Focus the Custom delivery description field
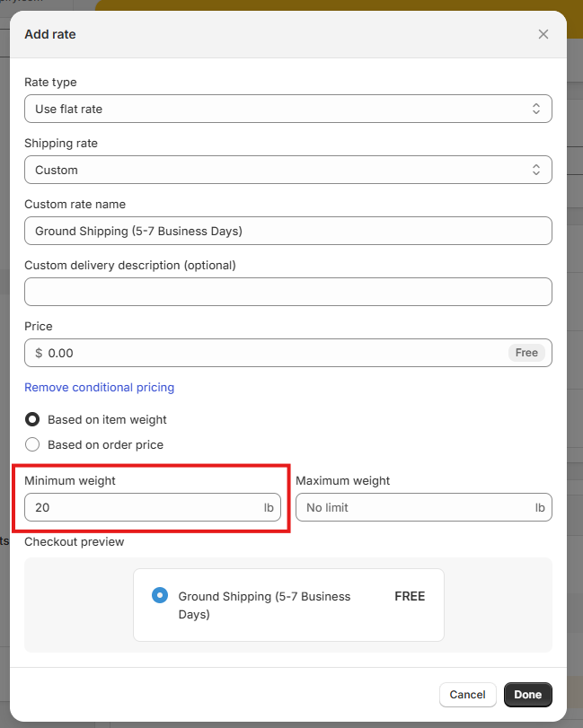The height and width of the screenshot is (728, 583). pos(287,292)
